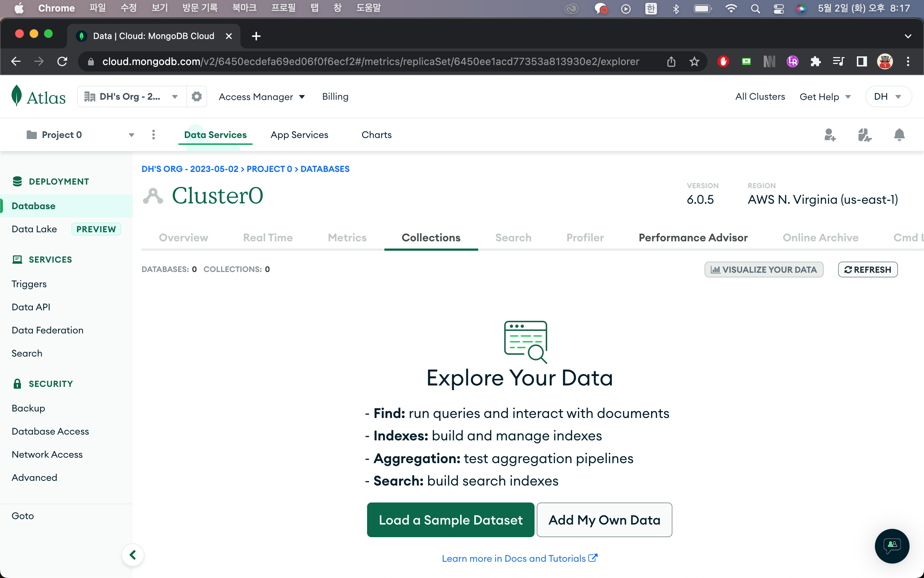Click the Cluster0 cluster icon
This screenshot has height=578, width=924.
coord(153,196)
